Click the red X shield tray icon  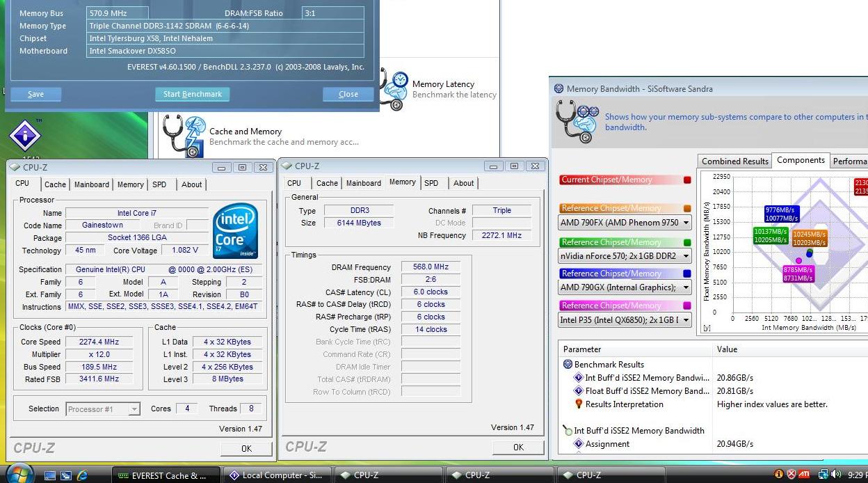pyautogui.click(x=791, y=475)
